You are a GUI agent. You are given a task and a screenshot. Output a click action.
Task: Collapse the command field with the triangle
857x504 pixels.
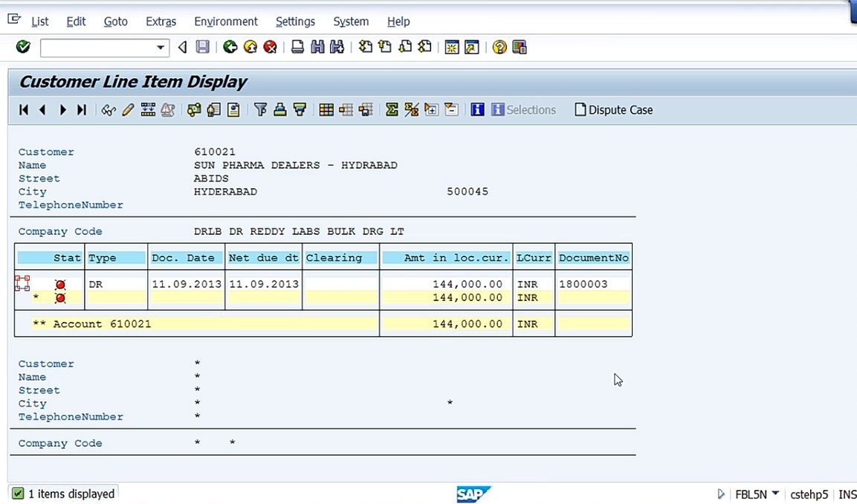tap(183, 48)
